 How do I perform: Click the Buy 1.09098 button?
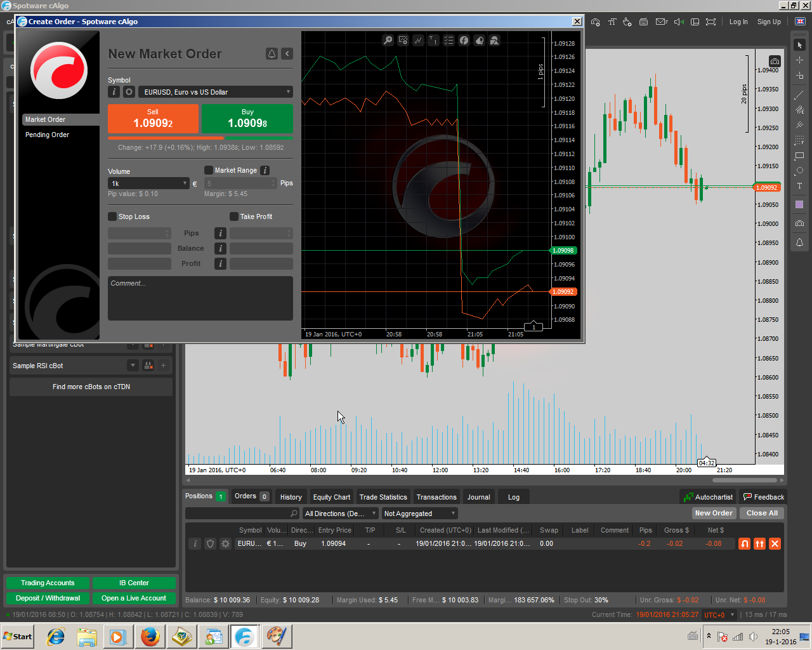point(247,119)
